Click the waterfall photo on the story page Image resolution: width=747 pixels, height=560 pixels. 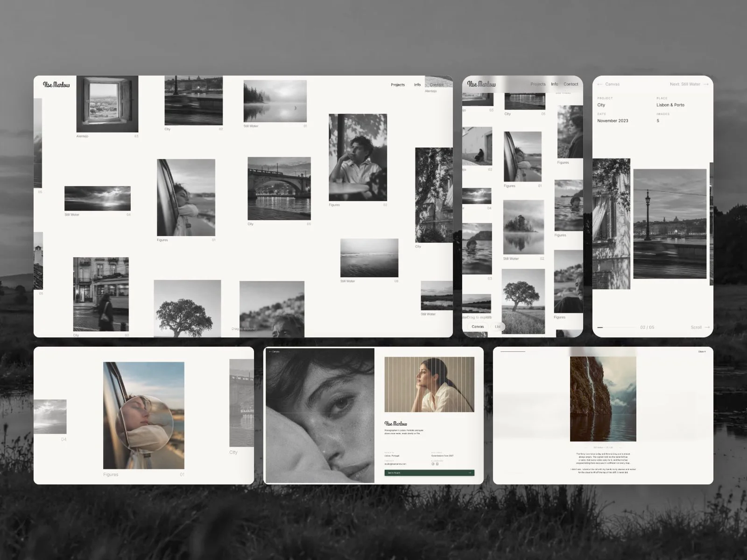click(x=603, y=399)
